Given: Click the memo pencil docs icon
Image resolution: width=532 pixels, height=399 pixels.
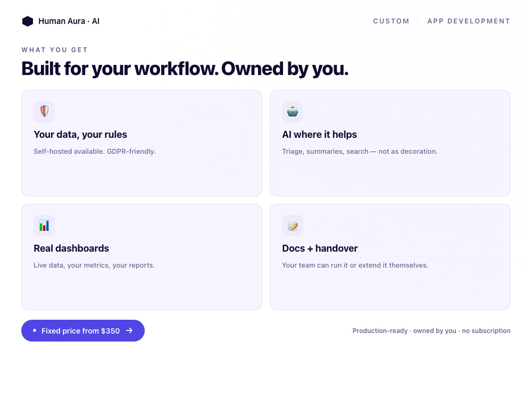Looking at the screenshot, I should click(x=293, y=225).
